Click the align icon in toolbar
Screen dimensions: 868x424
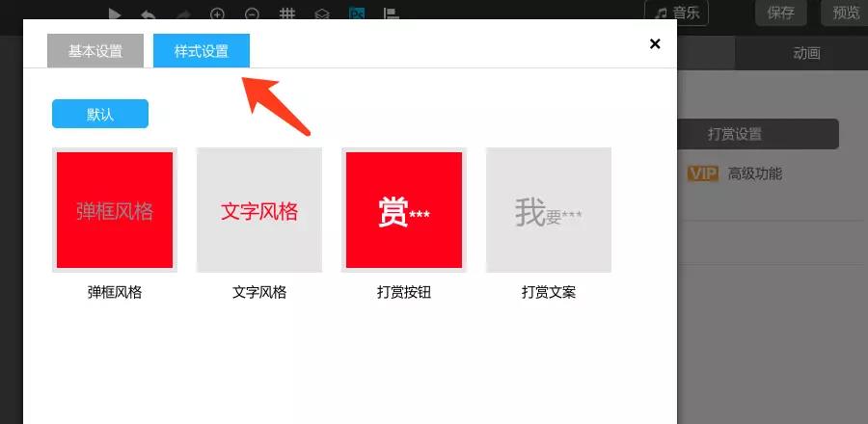392,13
